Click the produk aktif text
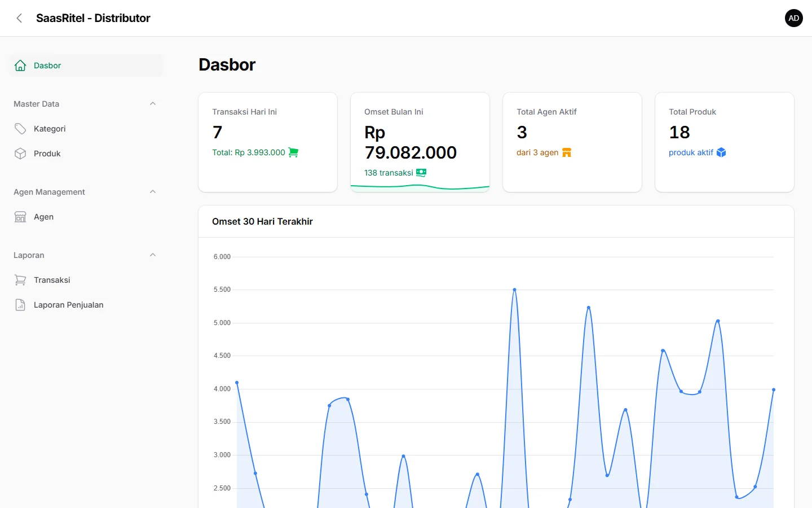Image resolution: width=812 pixels, height=508 pixels. pyautogui.click(x=691, y=152)
